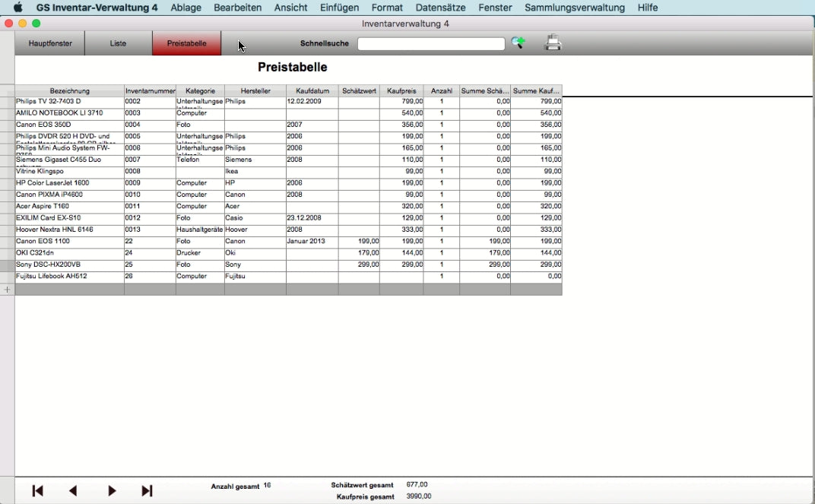Click the search-add magnifier icon

click(x=518, y=43)
